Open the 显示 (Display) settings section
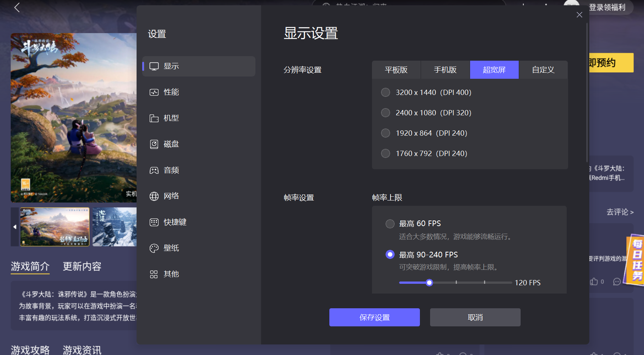This screenshot has width=644, height=355. tap(199, 66)
